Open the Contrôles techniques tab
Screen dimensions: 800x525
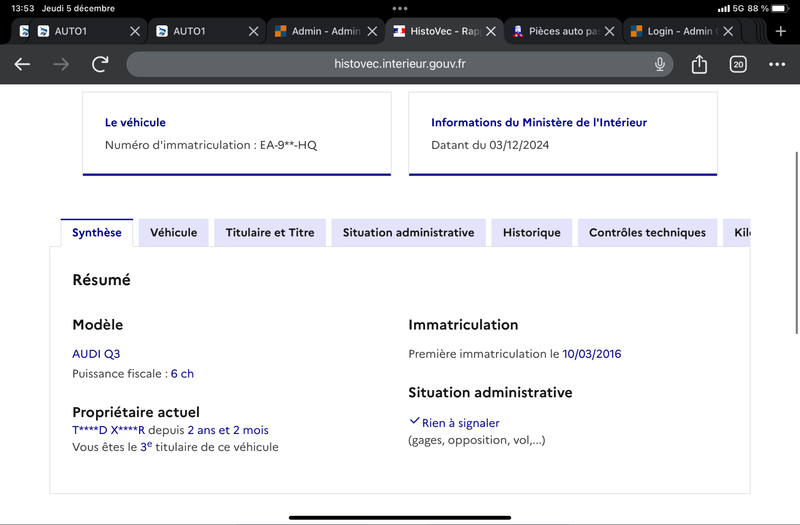[647, 233]
